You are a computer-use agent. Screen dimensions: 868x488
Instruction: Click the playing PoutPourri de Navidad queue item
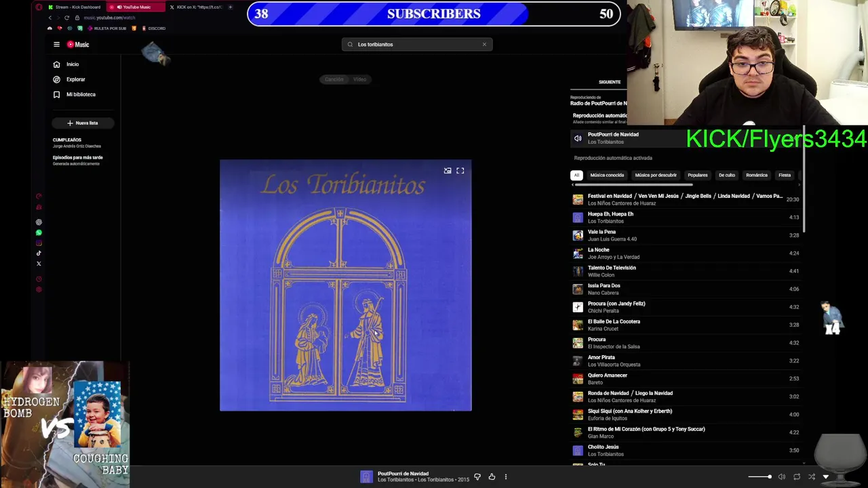pyautogui.click(x=685, y=138)
